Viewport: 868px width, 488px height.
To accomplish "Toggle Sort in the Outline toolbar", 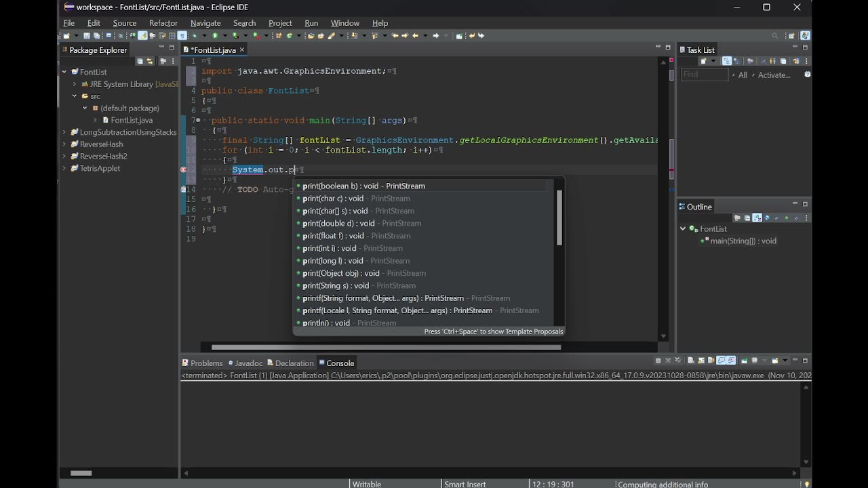I will pos(757,218).
